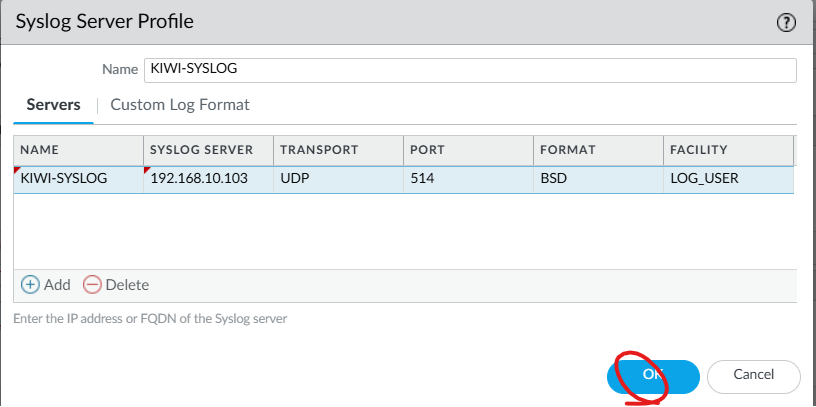Click the Delete server button
Viewport: 816px width, 407px height.
coord(116,285)
